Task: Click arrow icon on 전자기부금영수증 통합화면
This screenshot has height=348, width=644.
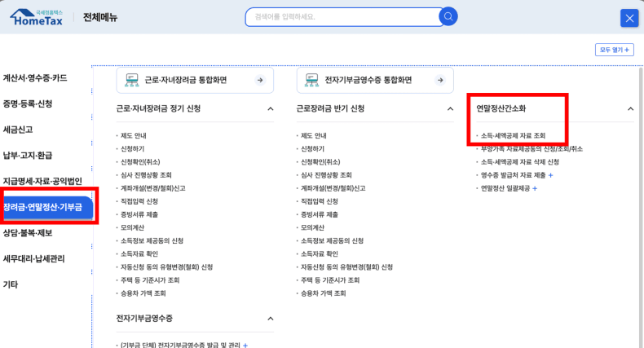Action: click(x=440, y=80)
